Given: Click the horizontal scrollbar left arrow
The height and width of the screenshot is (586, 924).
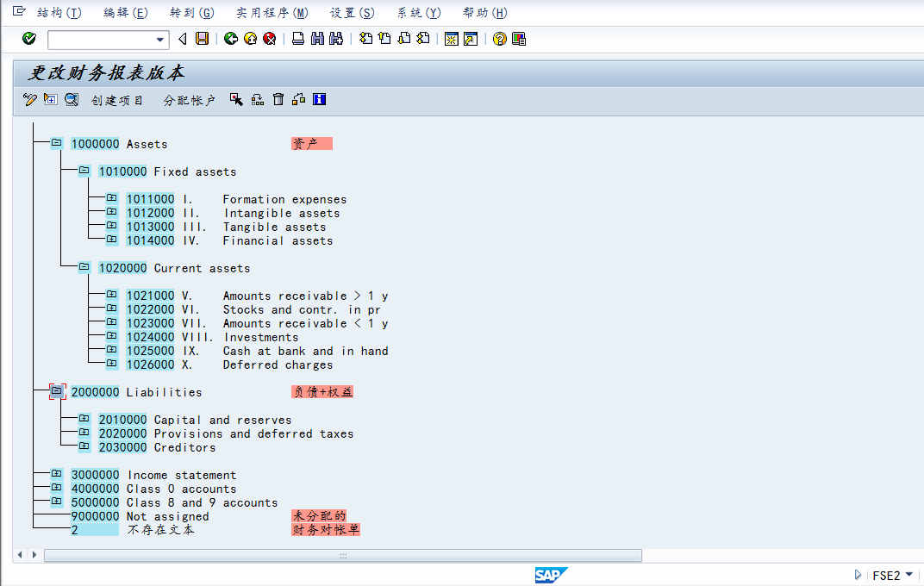Looking at the screenshot, I should click(x=21, y=555).
